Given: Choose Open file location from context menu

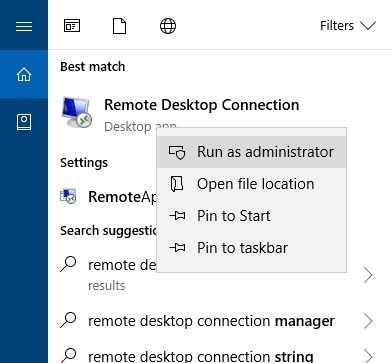Looking at the screenshot, I should pos(251,184).
